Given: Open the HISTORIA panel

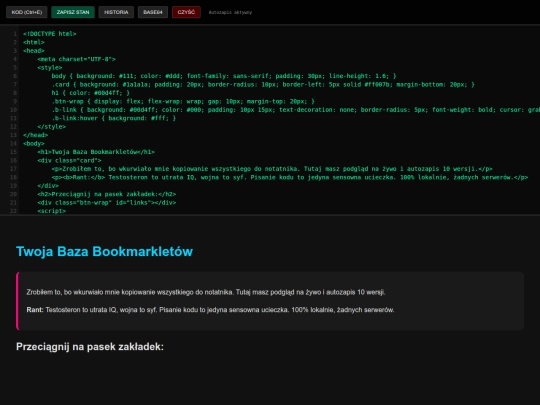Looking at the screenshot, I should 116,12.
